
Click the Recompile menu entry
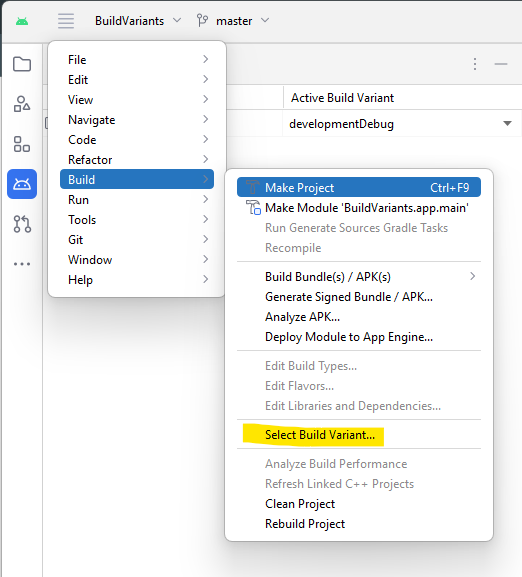(x=359, y=248)
